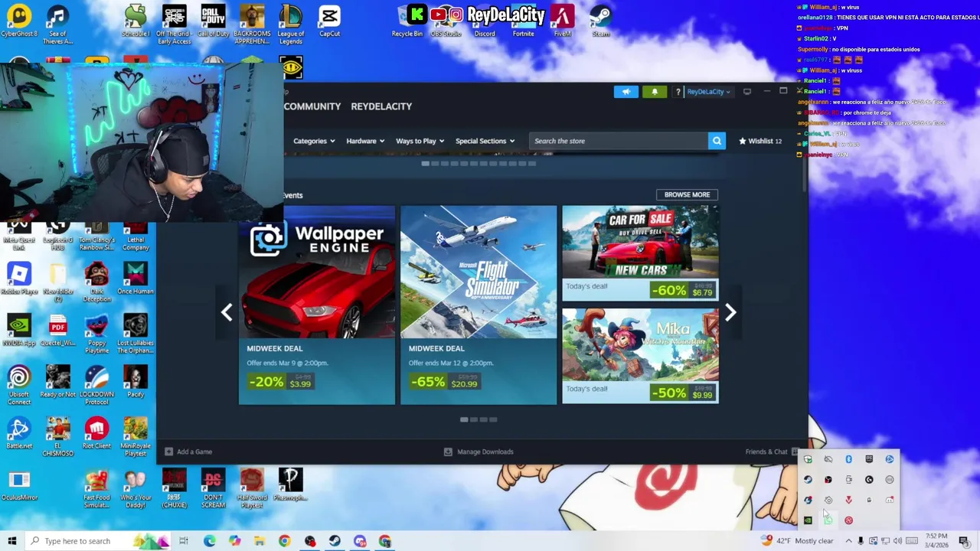Viewport: 980px width, 551px height.
Task: Open Task View on taskbar
Action: click(x=184, y=541)
